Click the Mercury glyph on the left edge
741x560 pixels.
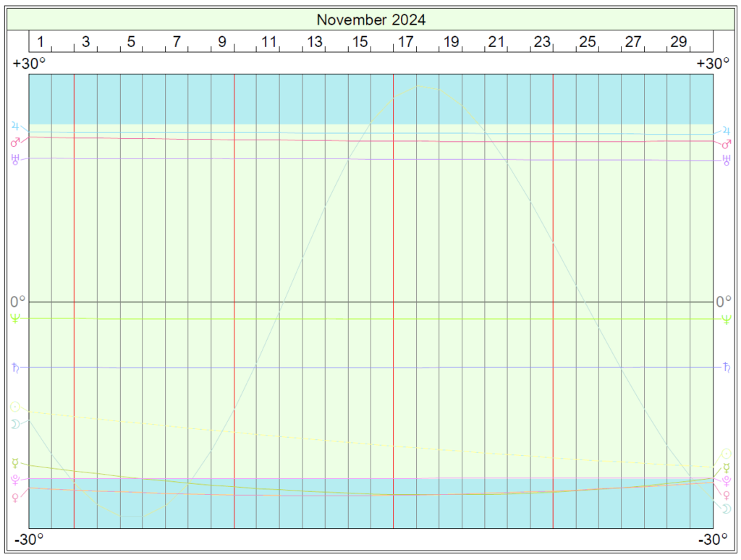(15, 463)
